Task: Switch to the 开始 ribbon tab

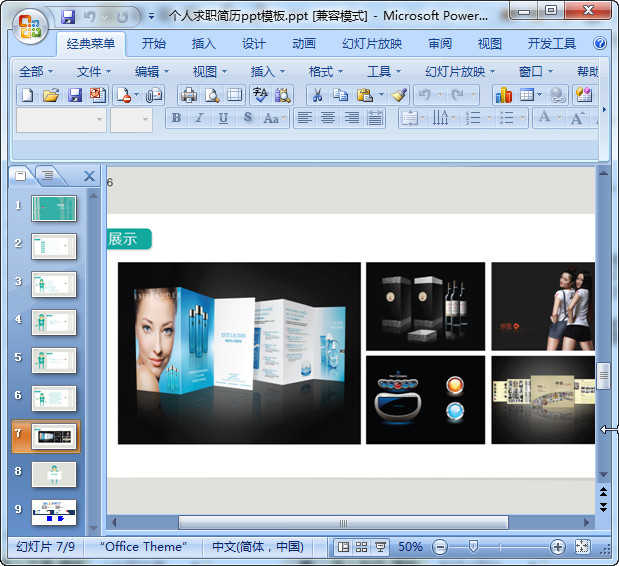Action: (x=154, y=43)
